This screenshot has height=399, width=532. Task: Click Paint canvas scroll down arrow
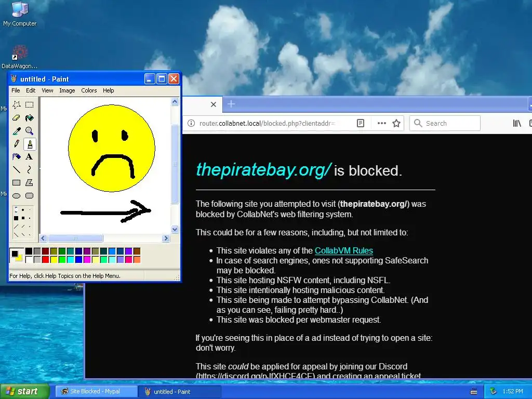(175, 229)
